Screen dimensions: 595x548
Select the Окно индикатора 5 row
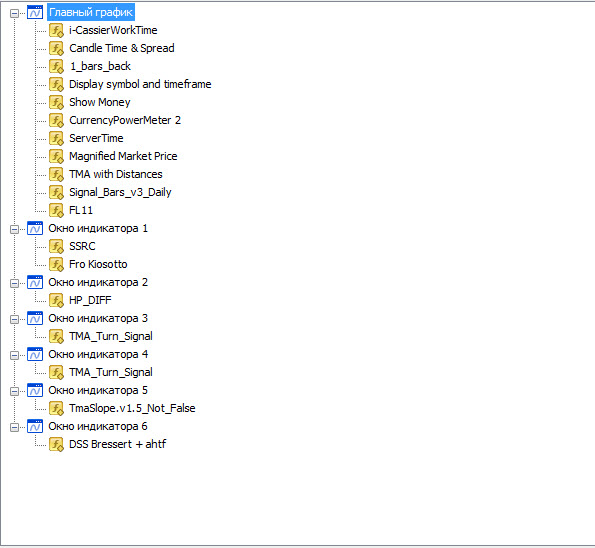click(x=98, y=391)
